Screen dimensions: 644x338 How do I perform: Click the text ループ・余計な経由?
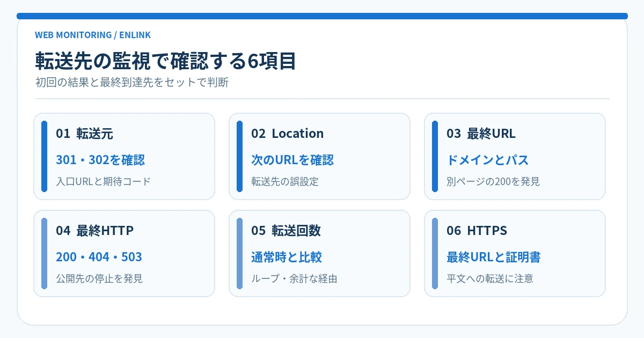tap(294, 278)
